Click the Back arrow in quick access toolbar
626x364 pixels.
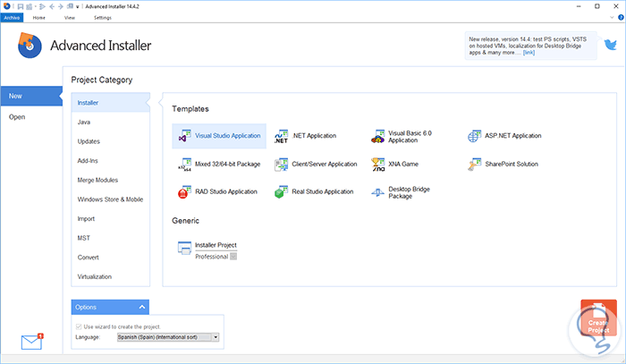52,6
